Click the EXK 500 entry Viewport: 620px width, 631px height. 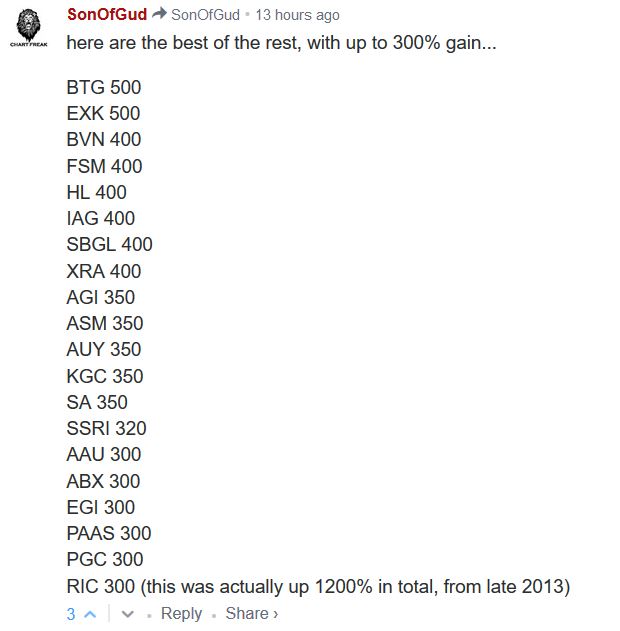click(103, 114)
